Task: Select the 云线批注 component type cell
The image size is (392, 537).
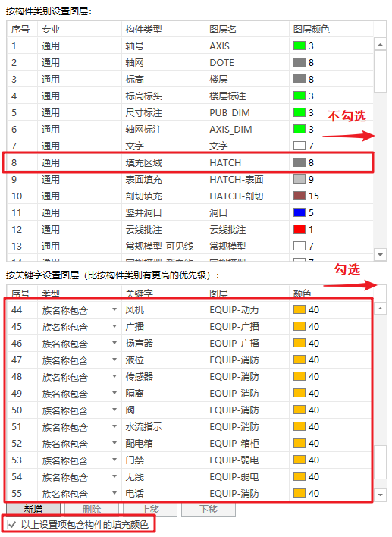Action: pyautogui.click(x=163, y=230)
